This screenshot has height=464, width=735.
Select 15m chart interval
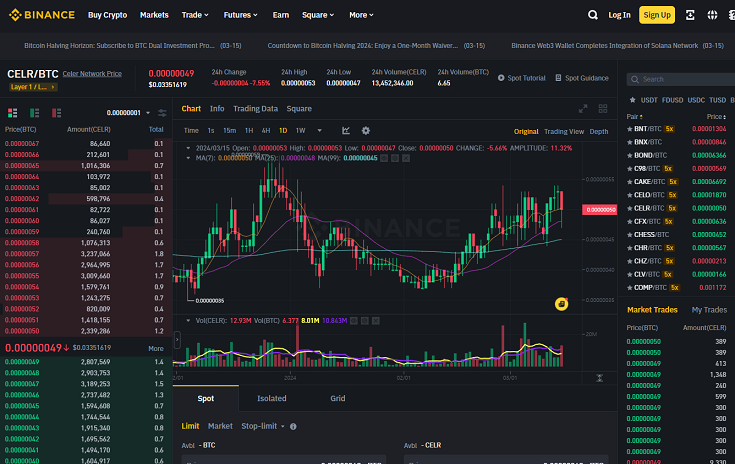tap(229, 131)
